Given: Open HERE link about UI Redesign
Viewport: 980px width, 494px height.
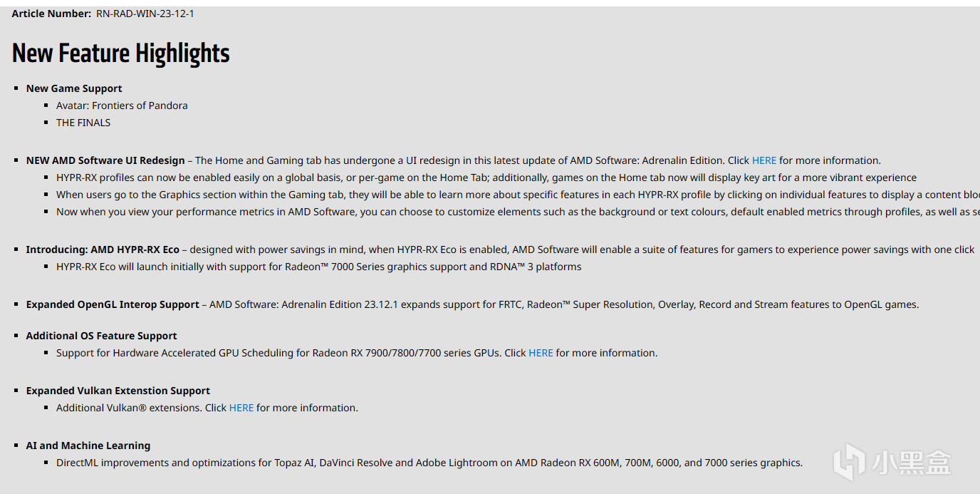Looking at the screenshot, I should [x=764, y=160].
